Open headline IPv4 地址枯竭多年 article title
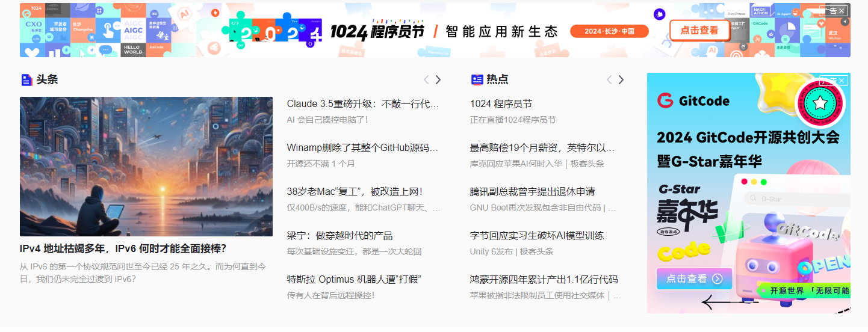This screenshot has height=332, width=868. pyautogui.click(x=123, y=248)
